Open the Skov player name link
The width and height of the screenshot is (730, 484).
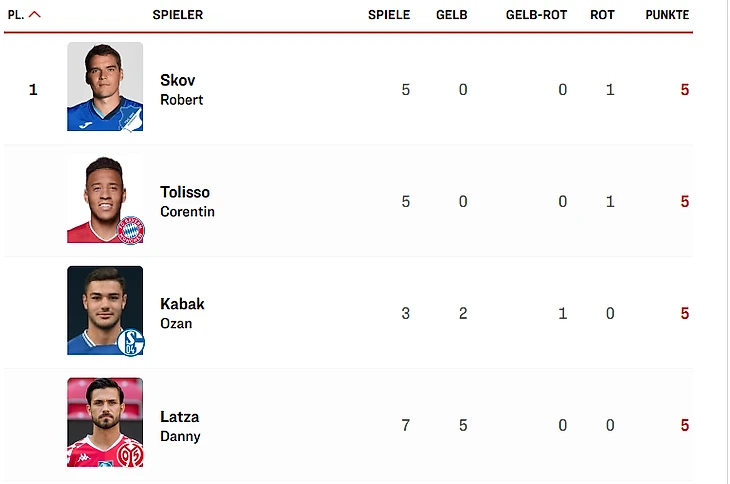[178, 80]
